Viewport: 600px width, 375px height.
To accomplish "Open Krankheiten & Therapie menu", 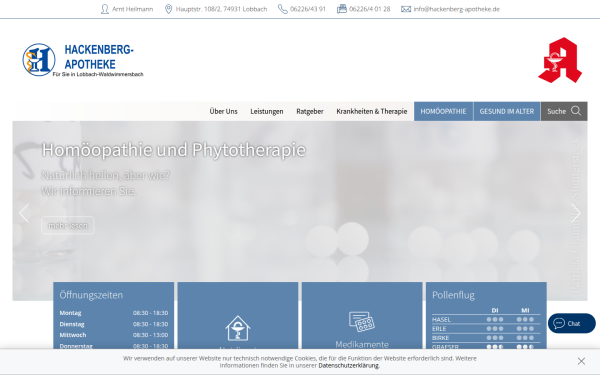I will click(372, 111).
